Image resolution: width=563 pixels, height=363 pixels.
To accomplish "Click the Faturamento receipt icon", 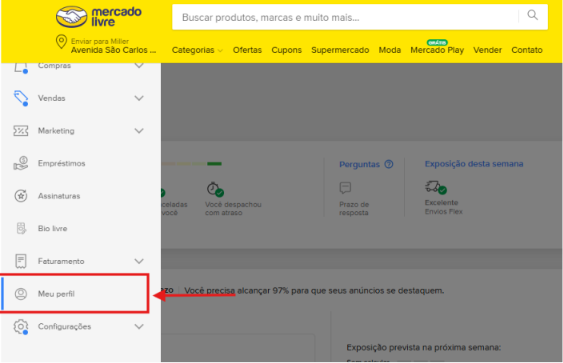I will tap(21, 261).
